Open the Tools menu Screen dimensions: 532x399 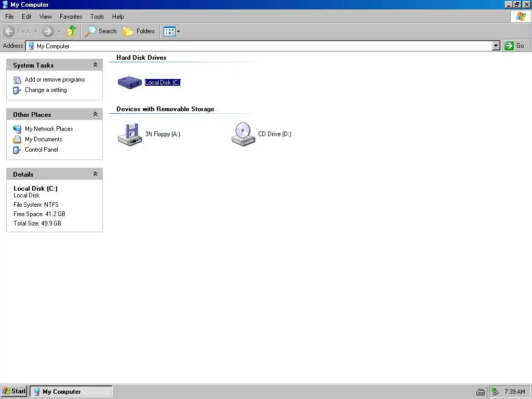coord(97,16)
